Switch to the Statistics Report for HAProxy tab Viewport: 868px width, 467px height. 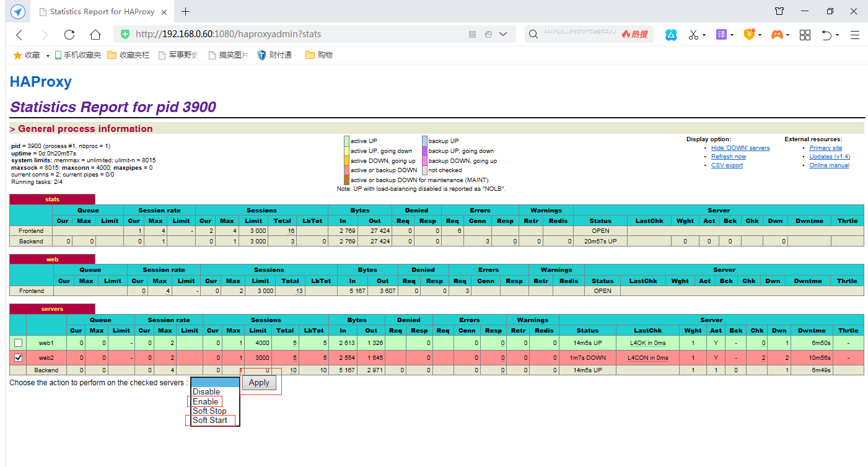102,12
